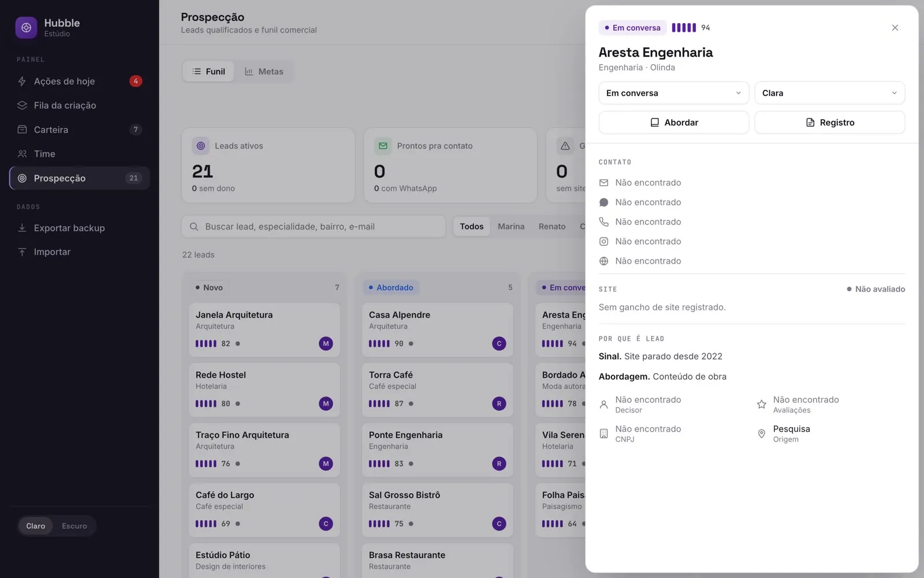
Task: Click the Prontos pra contato mail icon
Action: [x=383, y=146]
